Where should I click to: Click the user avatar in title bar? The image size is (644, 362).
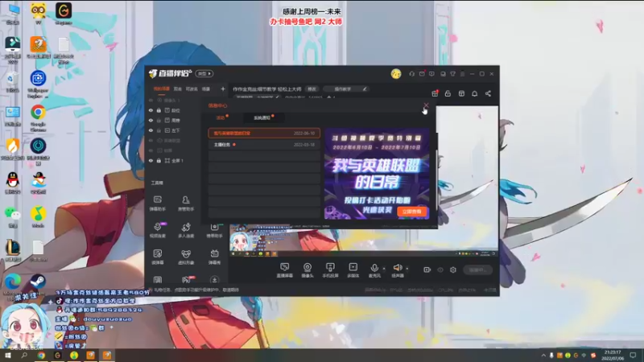point(396,74)
